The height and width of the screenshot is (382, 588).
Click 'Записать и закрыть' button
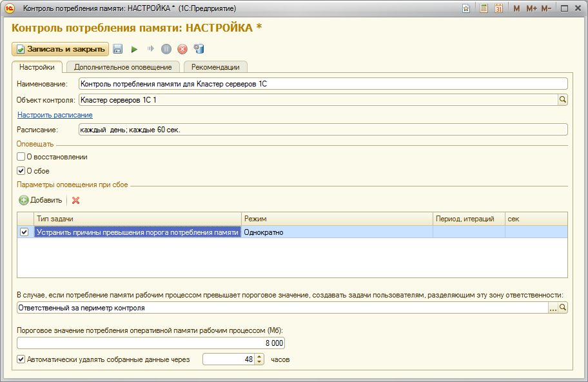pyautogui.click(x=60, y=49)
